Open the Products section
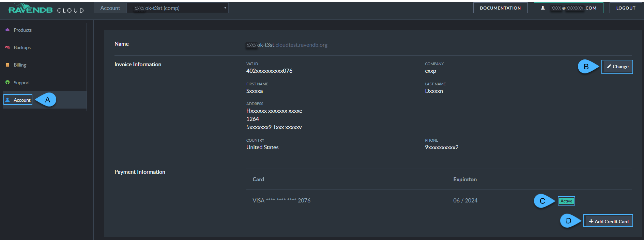Screen dimensions: 644x240 pyautogui.click(x=22, y=30)
